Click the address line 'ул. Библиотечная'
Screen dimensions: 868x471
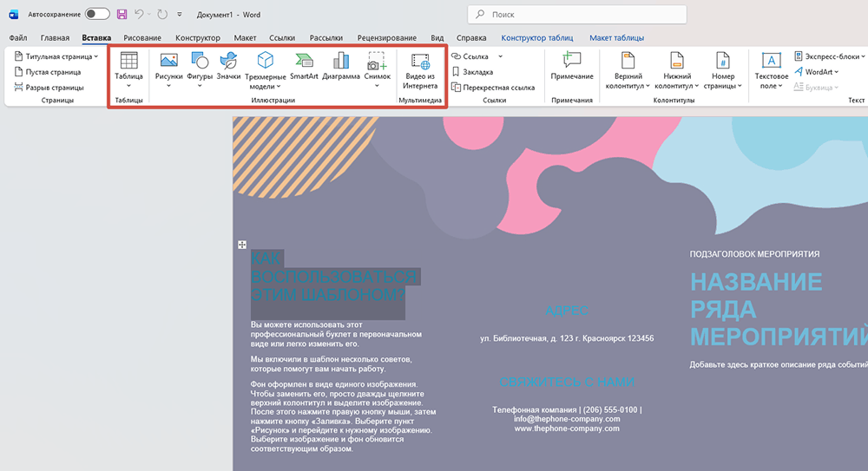[x=567, y=338]
